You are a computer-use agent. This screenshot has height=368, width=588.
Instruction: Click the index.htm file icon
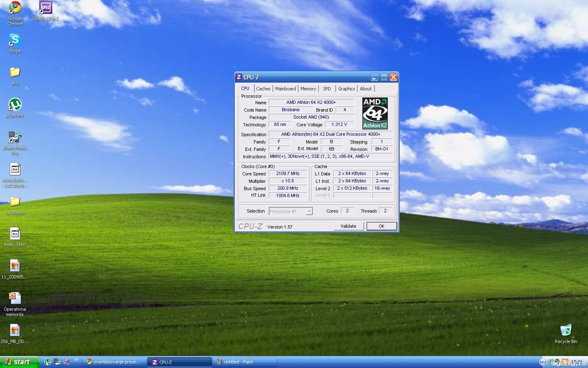[x=15, y=234]
